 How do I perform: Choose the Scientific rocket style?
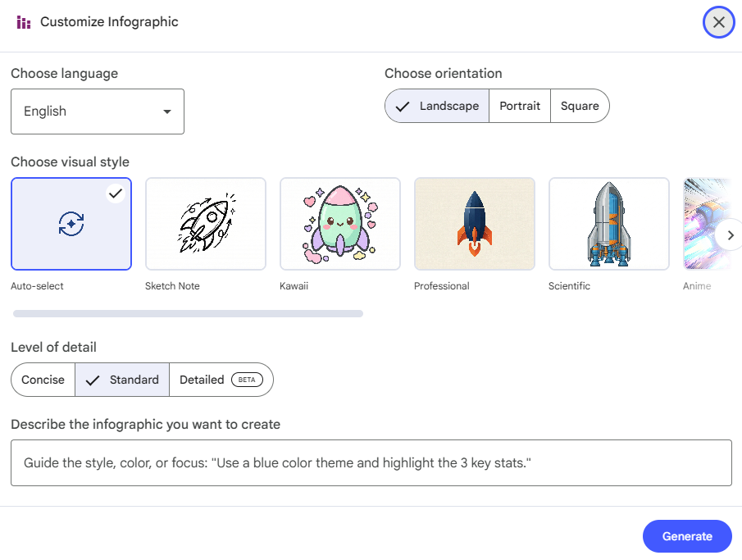(x=608, y=223)
